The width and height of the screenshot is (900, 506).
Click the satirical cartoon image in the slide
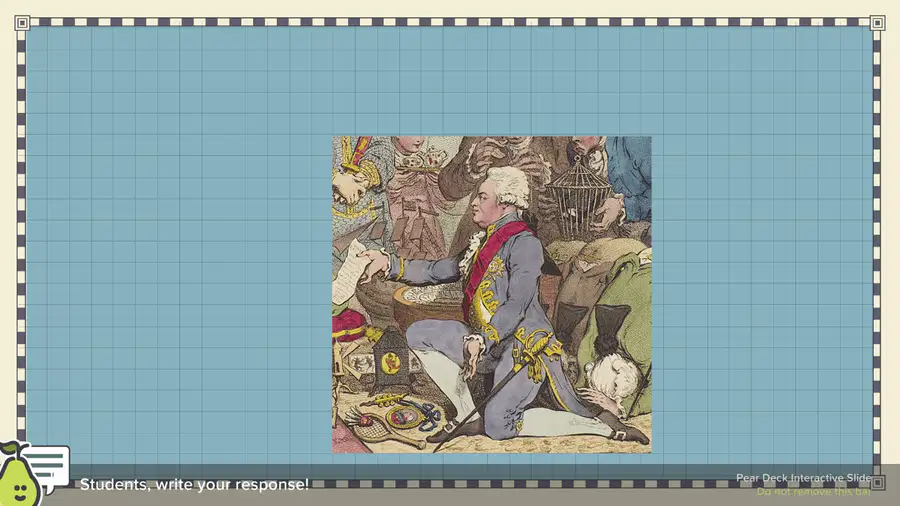pos(492,294)
